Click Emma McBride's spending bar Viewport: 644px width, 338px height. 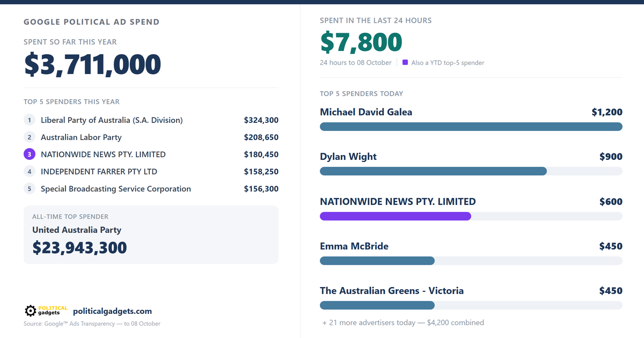click(377, 261)
